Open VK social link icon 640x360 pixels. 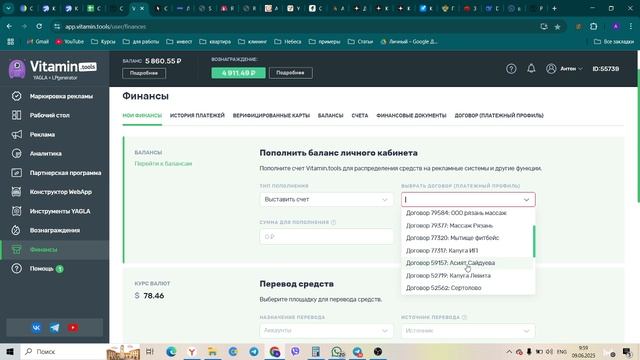point(36,328)
